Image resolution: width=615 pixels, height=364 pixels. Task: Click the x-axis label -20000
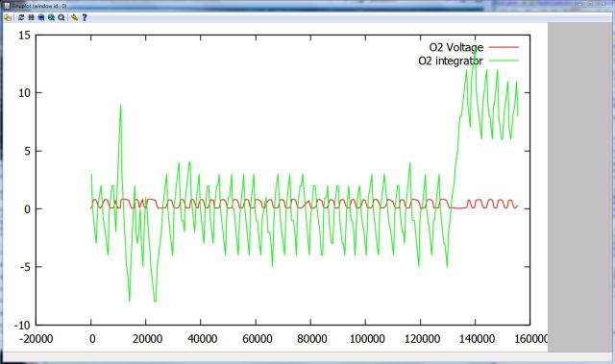37,339
